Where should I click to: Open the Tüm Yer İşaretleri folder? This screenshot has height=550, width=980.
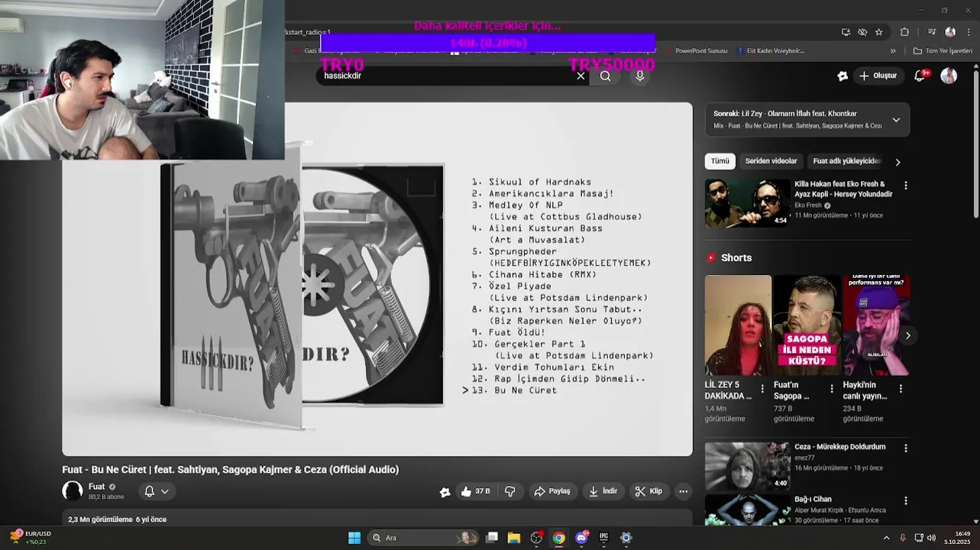[x=944, y=51]
